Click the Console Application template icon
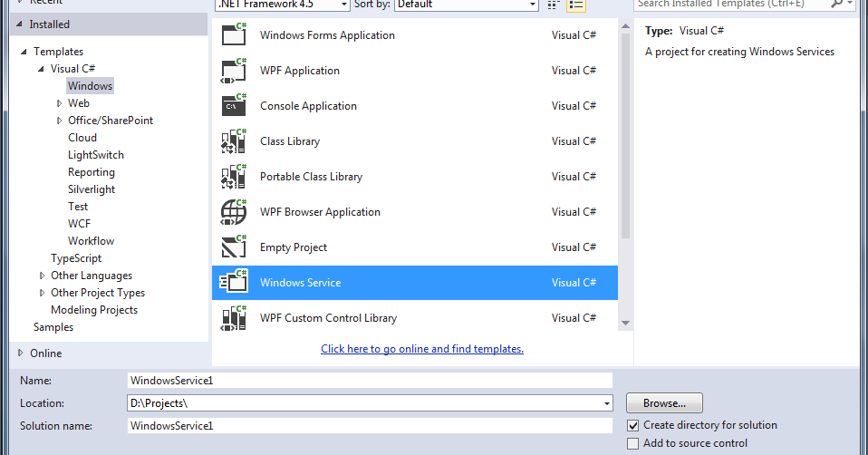This screenshot has width=868, height=455. click(234, 106)
